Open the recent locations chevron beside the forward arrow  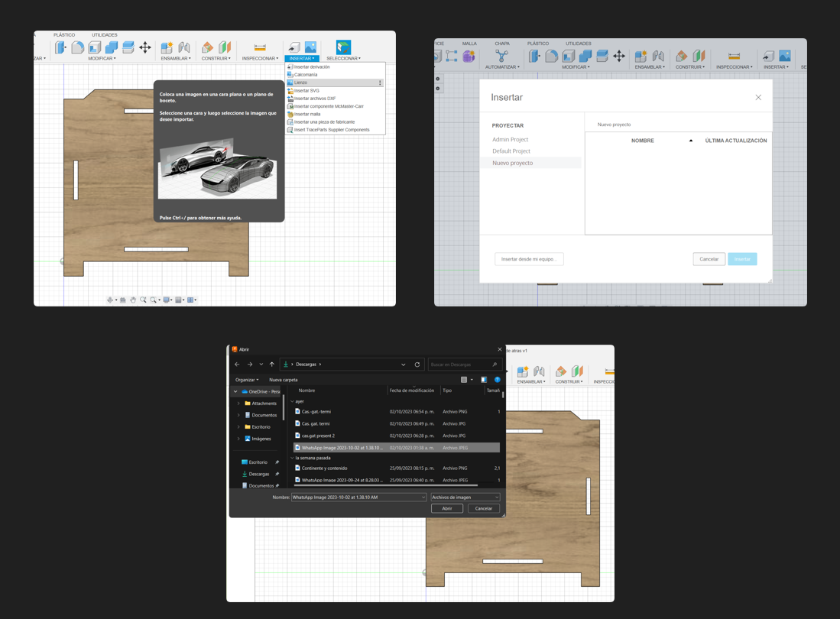[261, 364]
